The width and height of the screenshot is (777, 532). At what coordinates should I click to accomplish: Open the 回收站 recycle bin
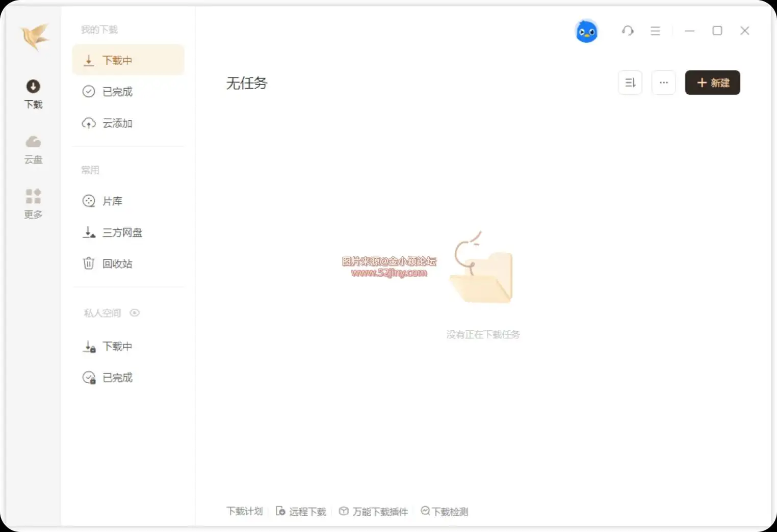click(x=117, y=264)
